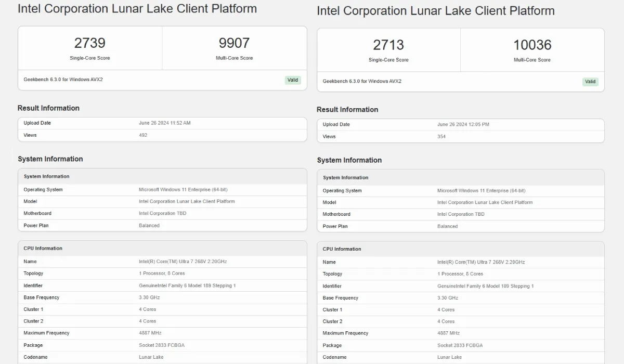The width and height of the screenshot is (624, 364).
Task: Click the right large System Information heading
Action: (x=349, y=160)
